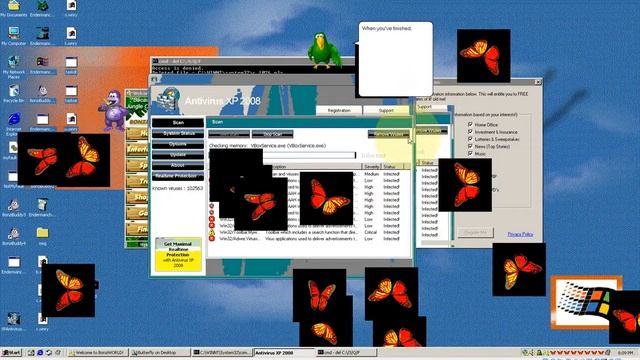Open About in the Antivirus sidebar

tap(178, 165)
